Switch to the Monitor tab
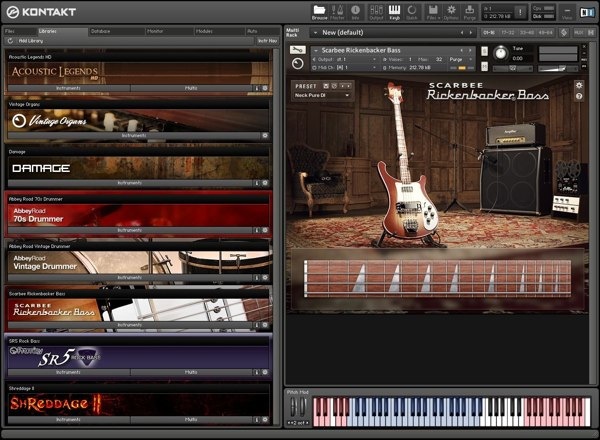The image size is (600, 440). coord(170,31)
